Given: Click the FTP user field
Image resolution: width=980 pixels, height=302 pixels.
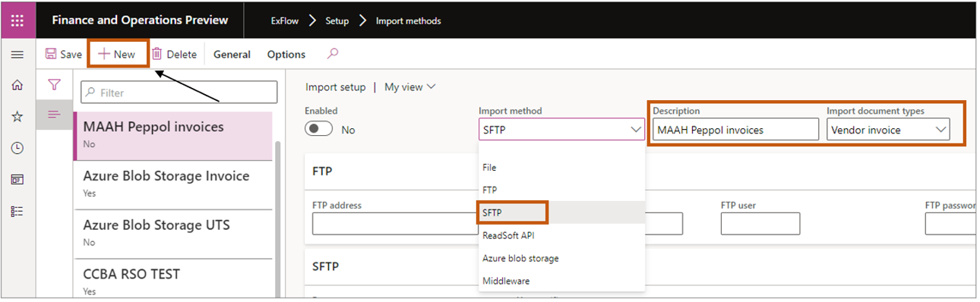Looking at the screenshot, I should pyautogui.click(x=760, y=224).
